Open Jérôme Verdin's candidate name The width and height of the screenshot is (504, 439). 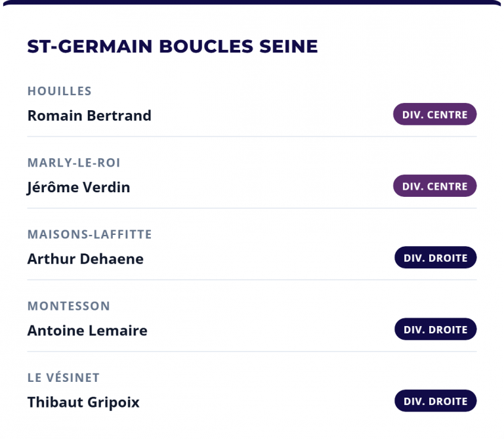point(79,187)
